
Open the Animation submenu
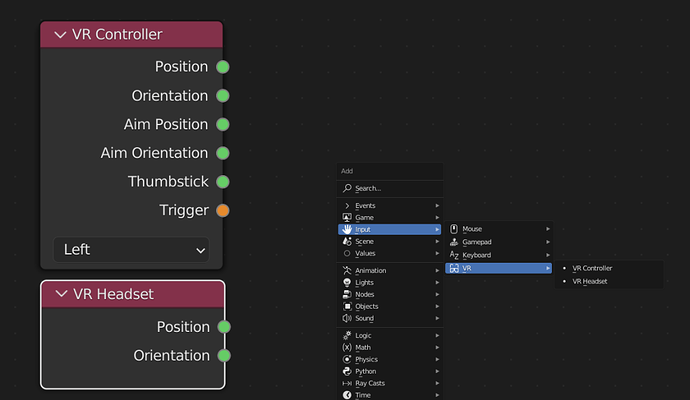(x=390, y=270)
